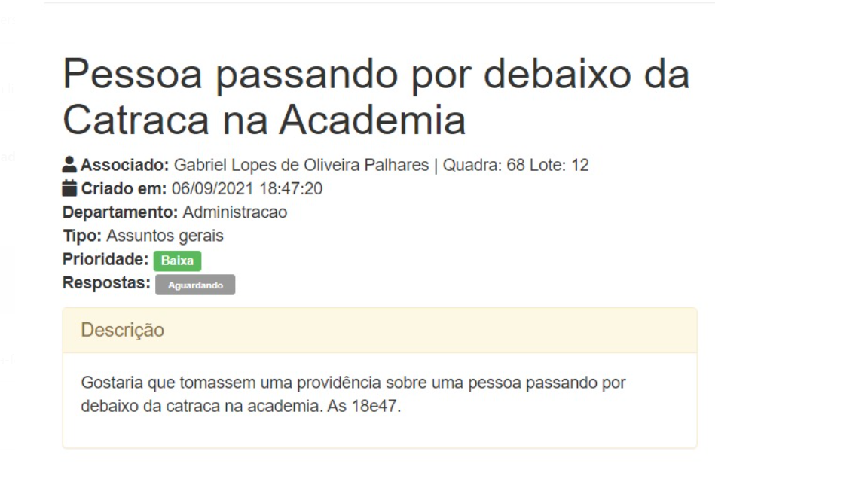Click the Criado em label
The width and height of the screenshot is (868, 488).
[x=124, y=188]
